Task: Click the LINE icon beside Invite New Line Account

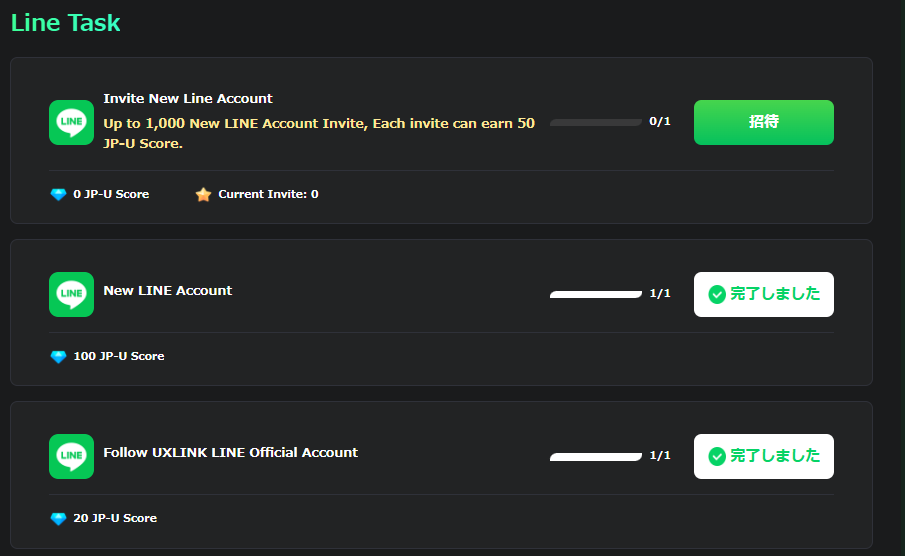Action: (71, 122)
